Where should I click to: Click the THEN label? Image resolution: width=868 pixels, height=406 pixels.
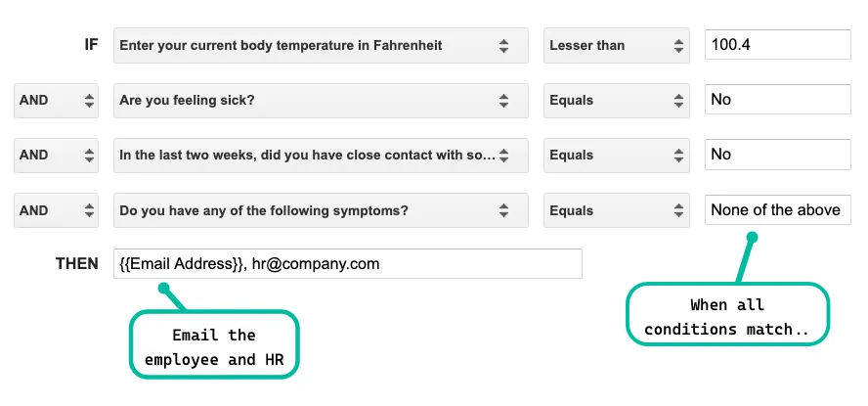point(77,263)
